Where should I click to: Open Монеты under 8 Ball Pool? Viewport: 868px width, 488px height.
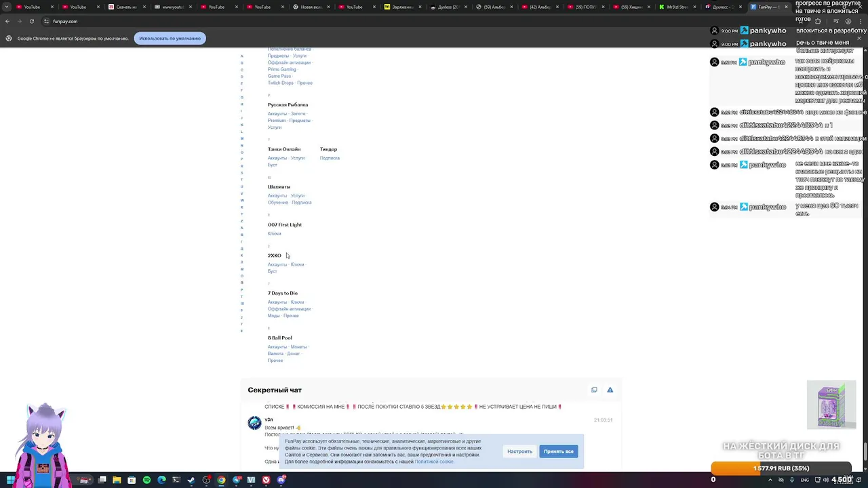coord(299,347)
